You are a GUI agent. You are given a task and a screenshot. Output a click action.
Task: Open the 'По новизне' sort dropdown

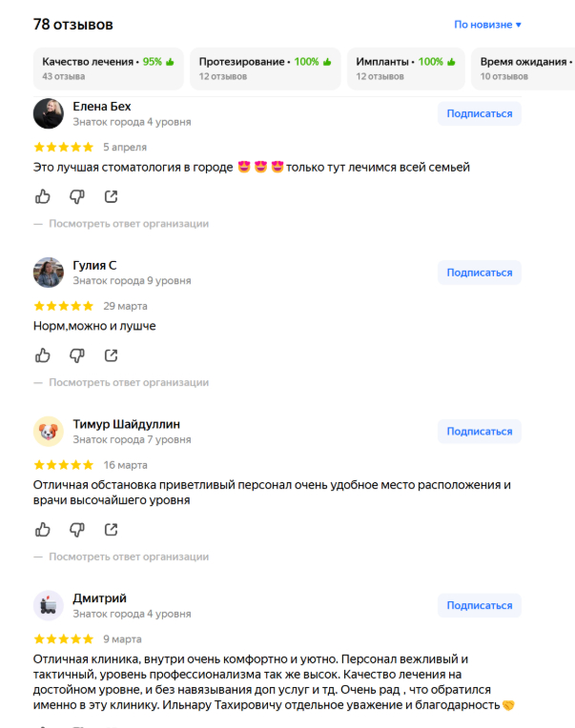point(487,25)
